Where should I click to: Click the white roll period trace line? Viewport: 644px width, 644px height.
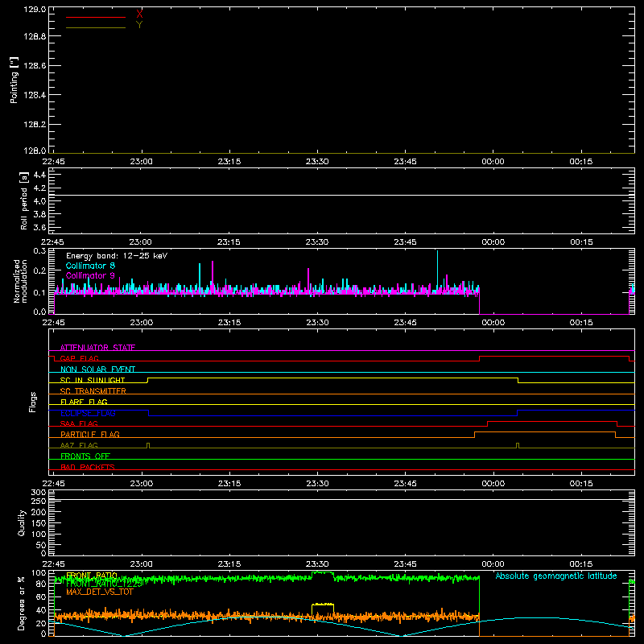click(x=341, y=195)
